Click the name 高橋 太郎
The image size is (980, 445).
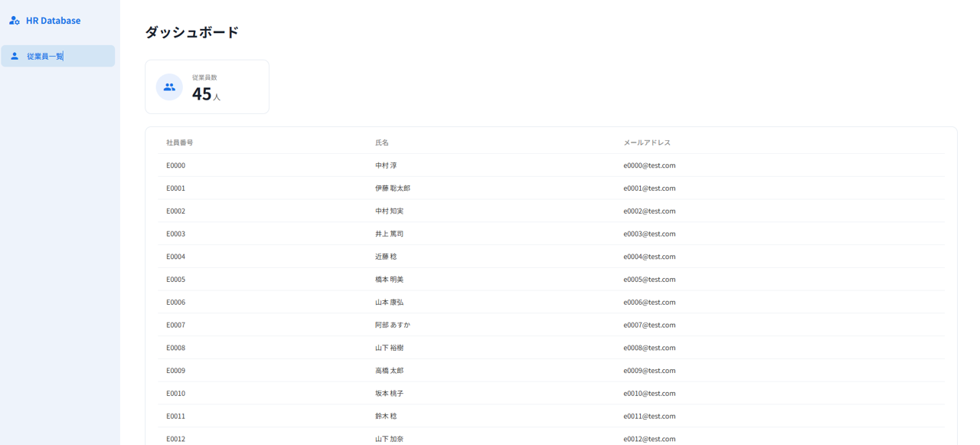(x=390, y=371)
